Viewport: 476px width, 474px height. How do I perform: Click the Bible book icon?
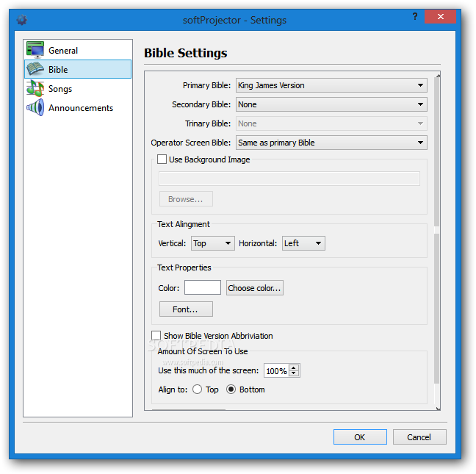click(x=35, y=69)
